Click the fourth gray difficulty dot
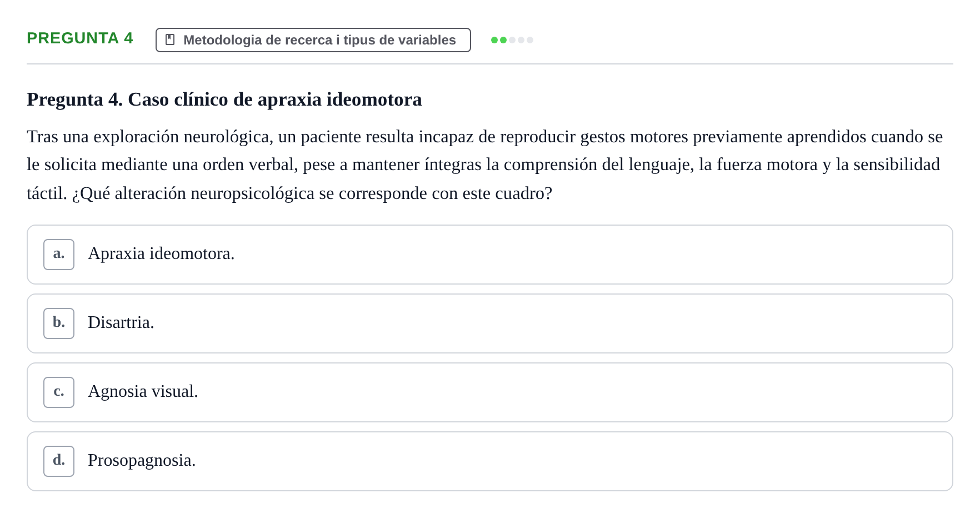The height and width of the screenshot is (518, 980). pos(521,40)
